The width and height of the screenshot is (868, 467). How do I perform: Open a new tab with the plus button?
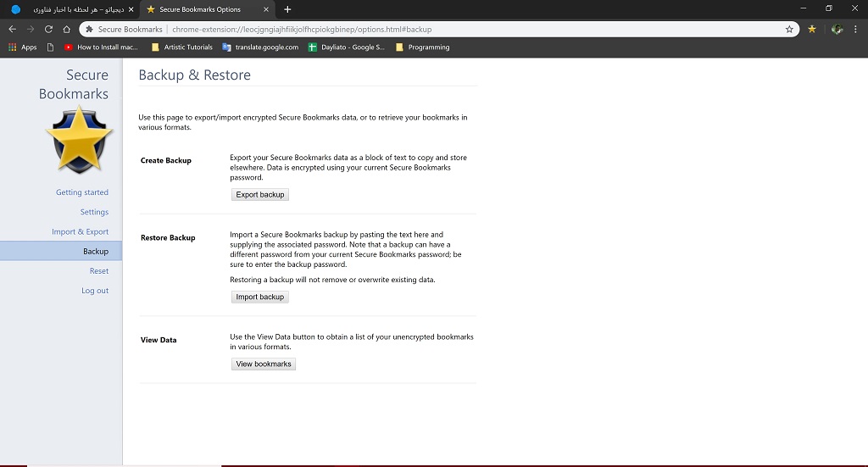[x=287, y=9]
